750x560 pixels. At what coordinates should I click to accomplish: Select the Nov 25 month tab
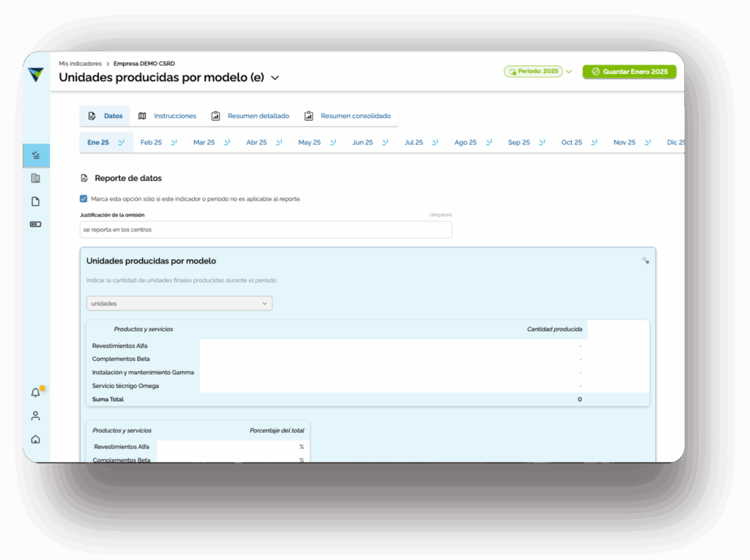tap(625, 143)
